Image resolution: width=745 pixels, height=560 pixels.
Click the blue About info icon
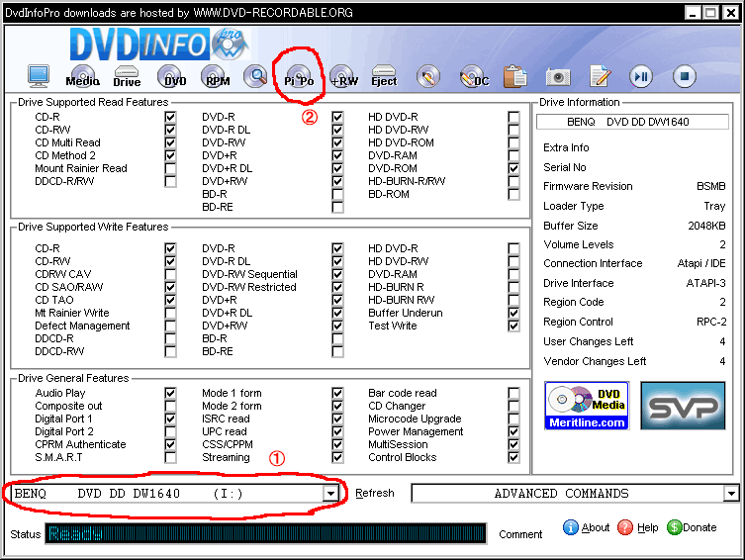tap(571, 527)
